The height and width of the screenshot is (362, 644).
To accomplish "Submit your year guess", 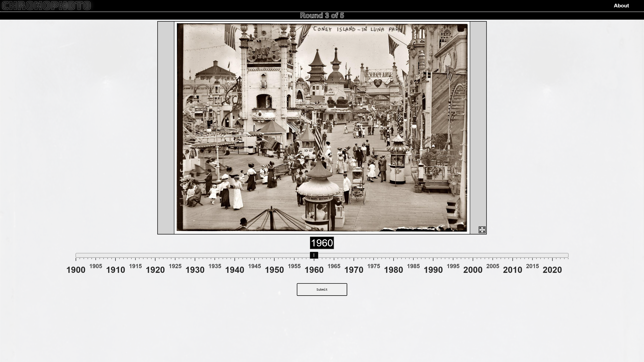I will 322,290.
